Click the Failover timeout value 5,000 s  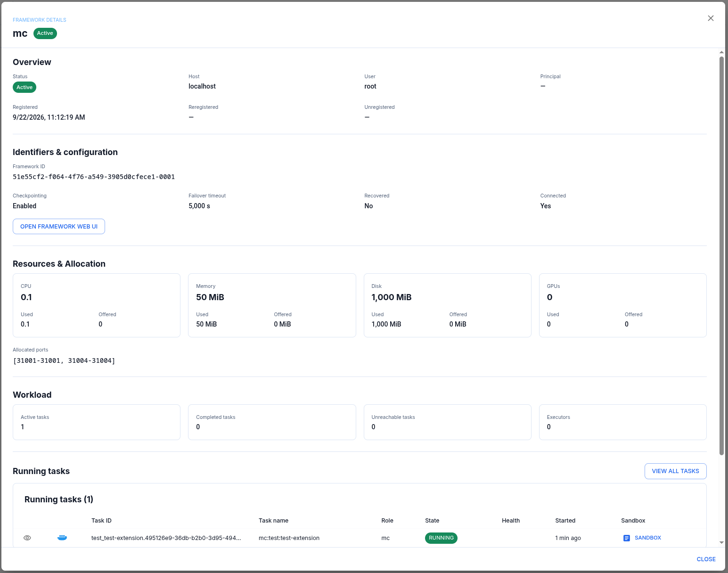pos(199,206)
